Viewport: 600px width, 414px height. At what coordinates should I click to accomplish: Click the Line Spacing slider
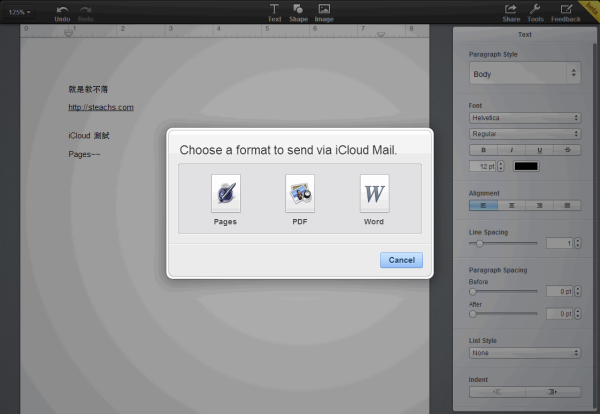pos(503,243)
